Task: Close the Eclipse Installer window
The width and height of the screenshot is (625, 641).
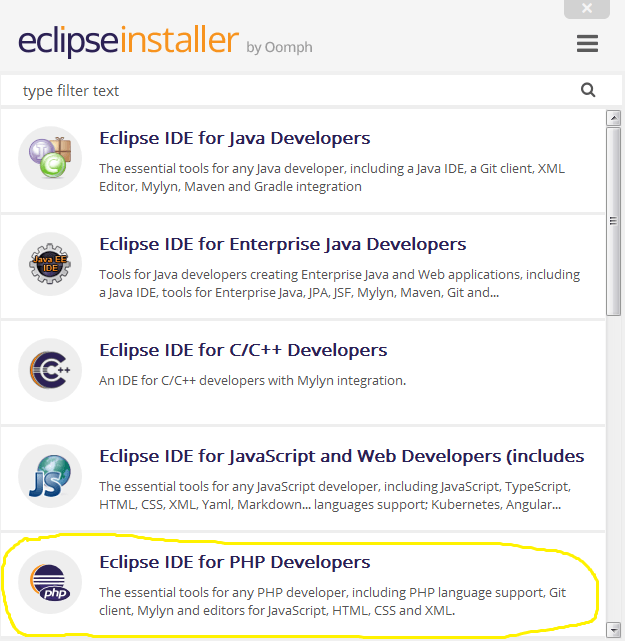Action: [x=587, y=8]
